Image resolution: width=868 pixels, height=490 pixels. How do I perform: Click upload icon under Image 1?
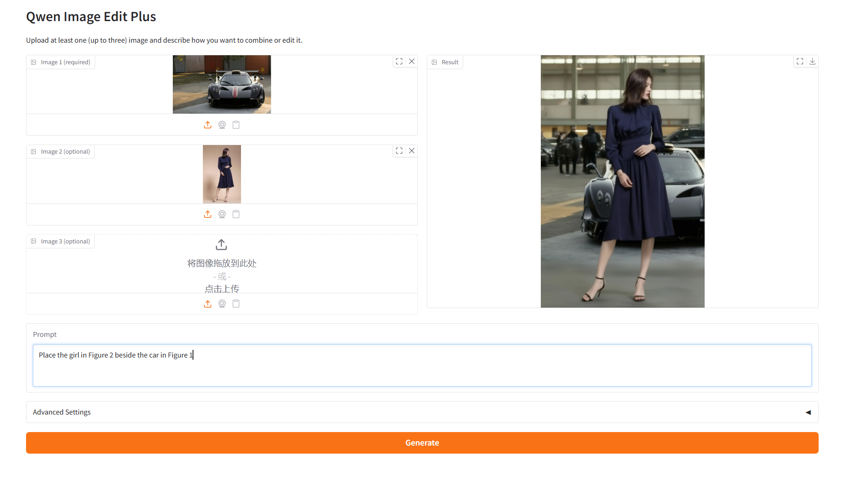click(207, 125)
